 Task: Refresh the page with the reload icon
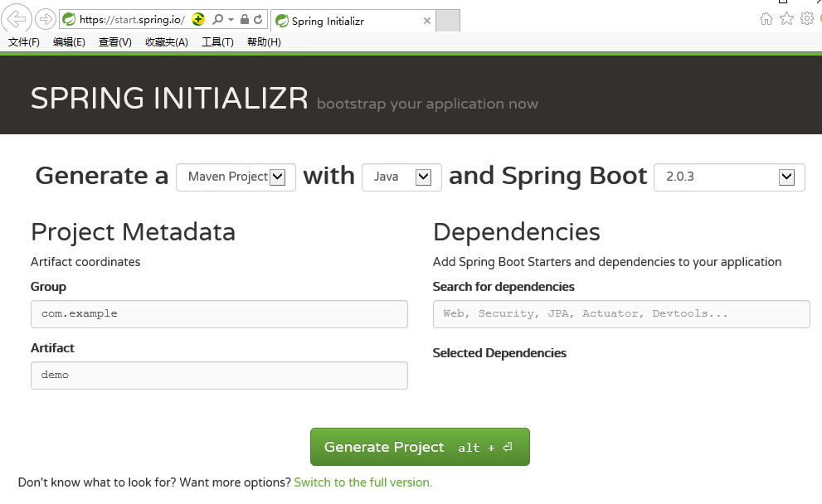pos(258,19)
